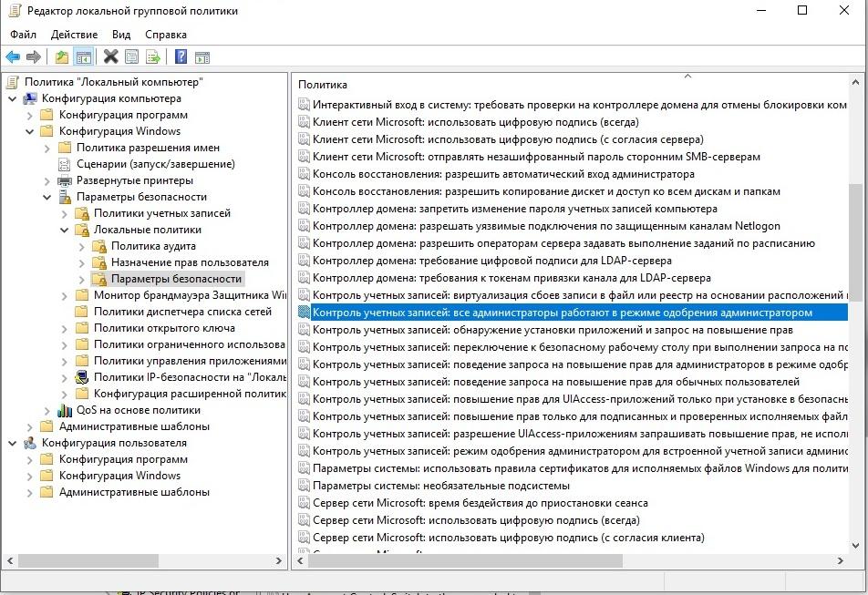Select Административные шаблоны under user configuration
The image size is (868, 595).
point(134,492)
